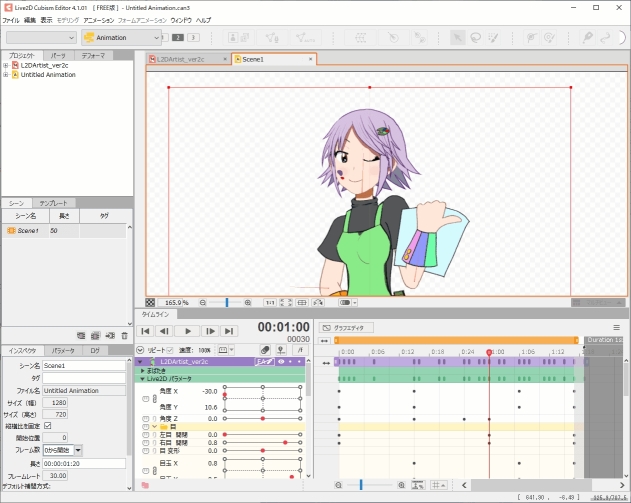The width and height of the screenshot is (631, 503).
Task: Toggle the F.Anim frame animation button on the track
Action: (264, 362)
